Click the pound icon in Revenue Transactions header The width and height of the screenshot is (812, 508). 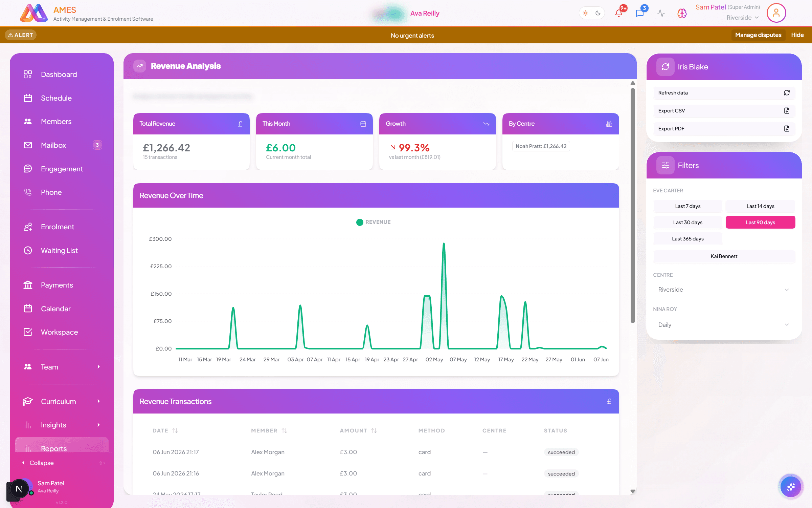click(609, 401)
